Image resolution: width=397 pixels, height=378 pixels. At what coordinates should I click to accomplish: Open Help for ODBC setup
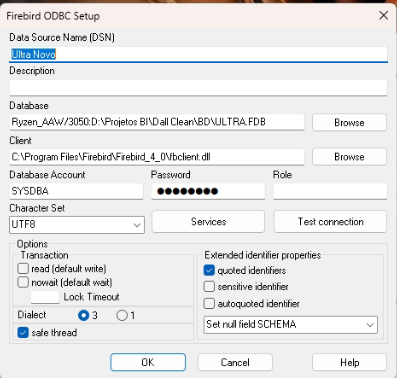(x=349, y=362)
